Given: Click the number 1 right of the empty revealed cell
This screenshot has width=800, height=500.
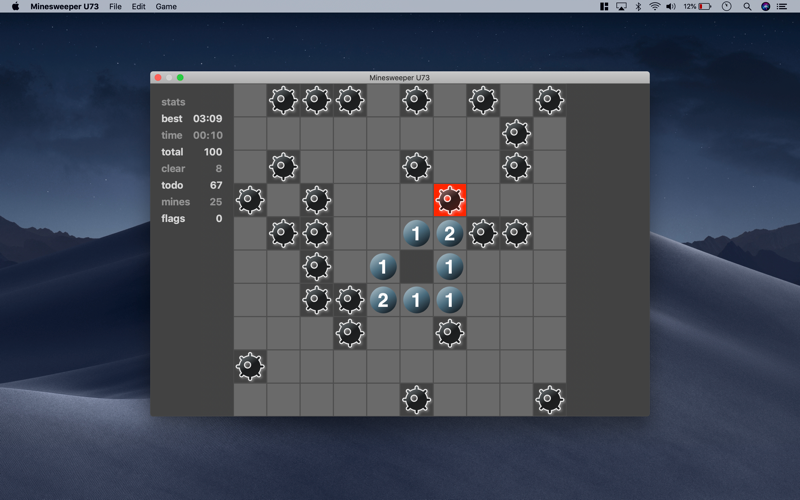Looking at the screenshot, I should tap(449, 267).
